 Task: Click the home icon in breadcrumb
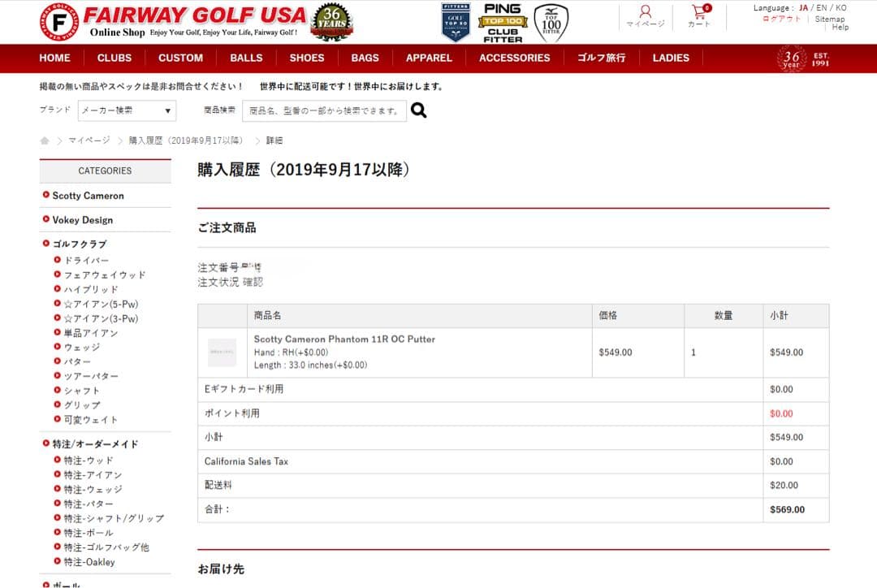click(x=45, y=141)
